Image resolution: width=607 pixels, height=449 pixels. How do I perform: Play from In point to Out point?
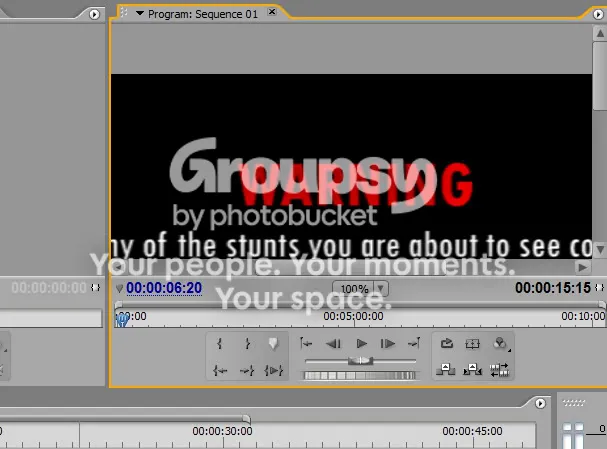(x=274, y=371)
